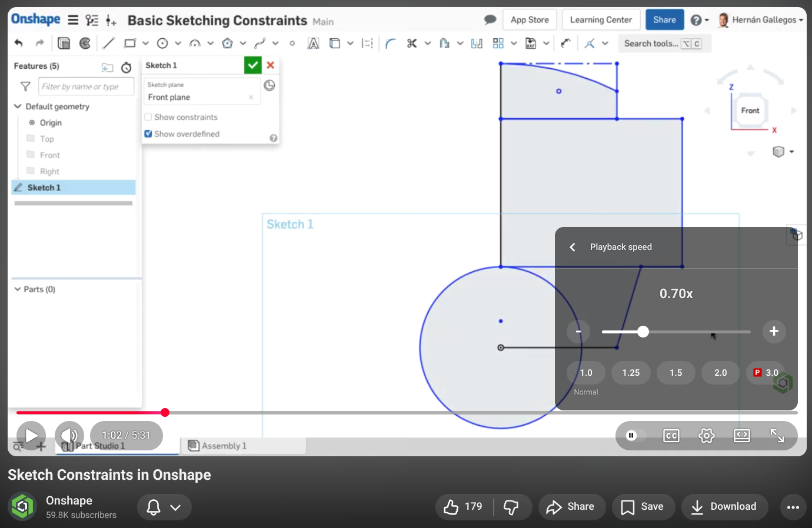Select the Text sketch tool
This screenshot has width=812, height=528.
coord(314,43)
